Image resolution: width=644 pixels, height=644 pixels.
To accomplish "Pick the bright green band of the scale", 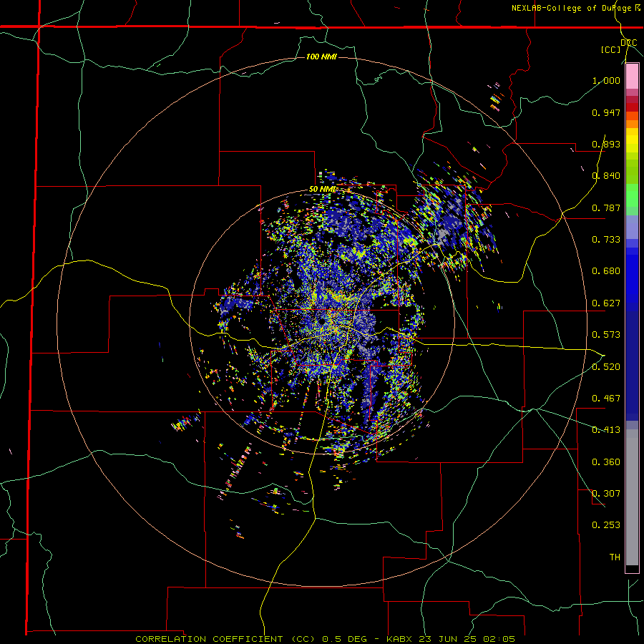I will [632, 195].
